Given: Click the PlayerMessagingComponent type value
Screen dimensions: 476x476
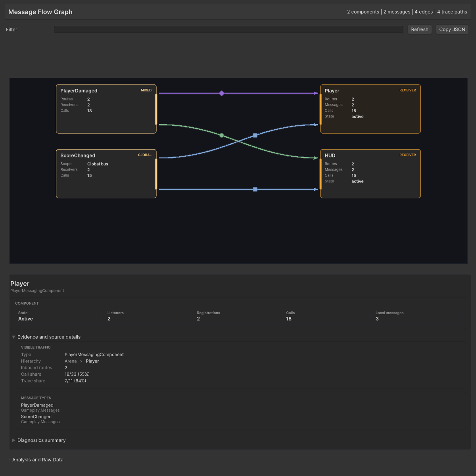Looking at the screenshot, I should [x=94, y=355].
